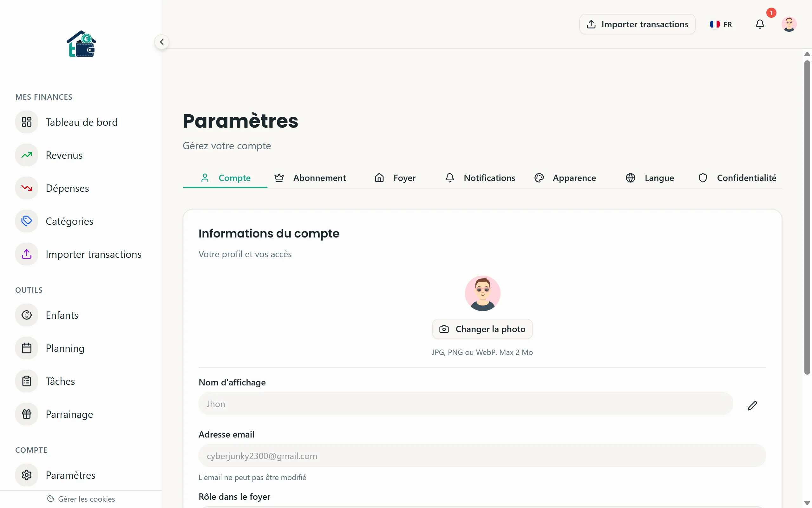Click the Tâches clipboard icon

tap(27, 381)
